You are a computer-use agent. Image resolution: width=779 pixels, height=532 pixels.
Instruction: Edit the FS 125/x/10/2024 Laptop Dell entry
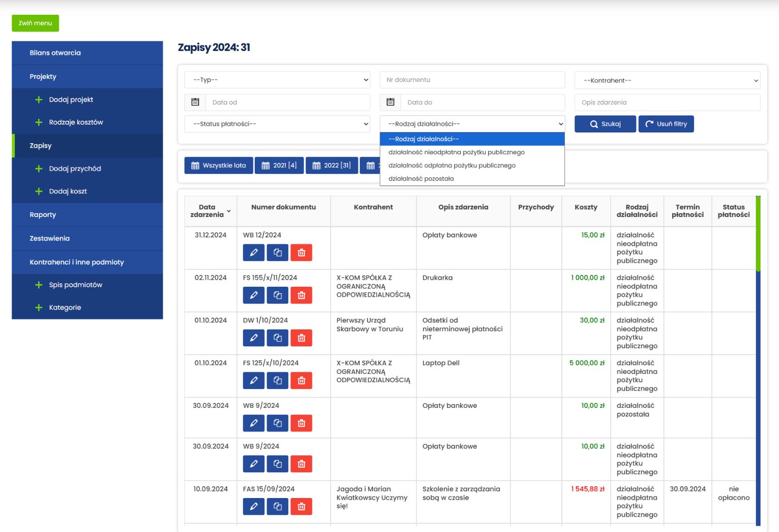pos(253,380)
